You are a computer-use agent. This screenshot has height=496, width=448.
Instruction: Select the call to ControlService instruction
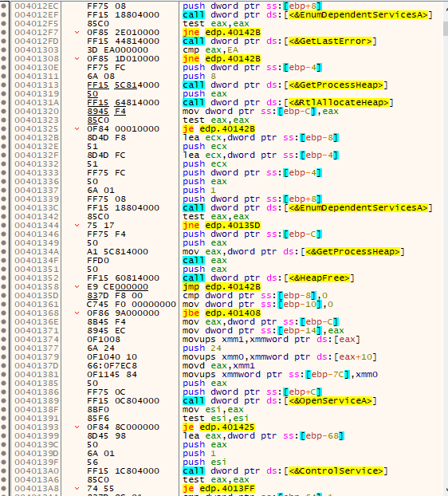[285, 470]
